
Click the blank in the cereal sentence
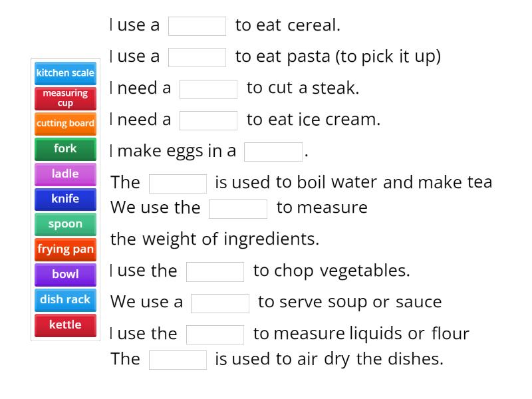coord(198,26)
